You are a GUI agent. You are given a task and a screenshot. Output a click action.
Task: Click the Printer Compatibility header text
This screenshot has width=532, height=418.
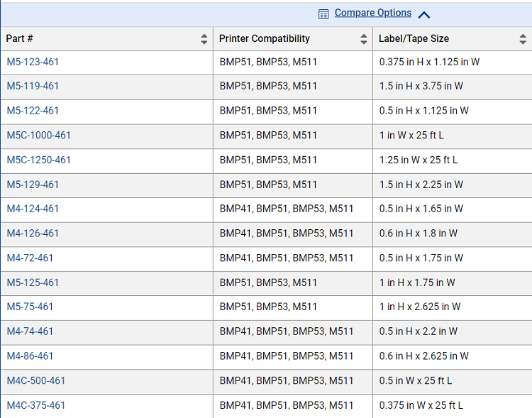pos(265,39)
